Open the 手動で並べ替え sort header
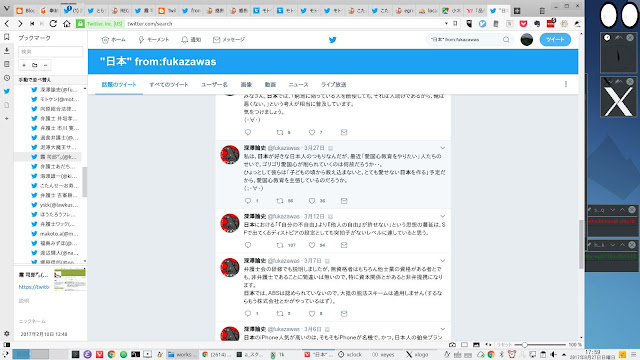Screen dimensions: 640x360 pyautogui.click(x=51, y=80)
